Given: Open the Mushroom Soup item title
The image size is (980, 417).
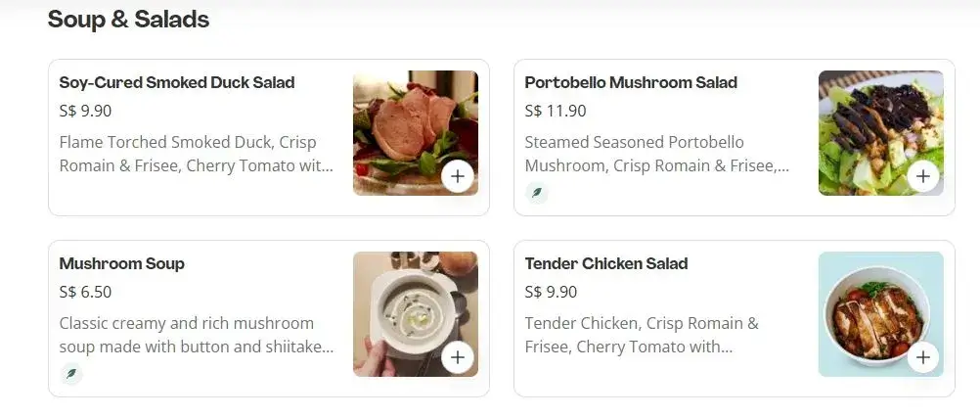Looking at the screenshot, I should point(122,263).
